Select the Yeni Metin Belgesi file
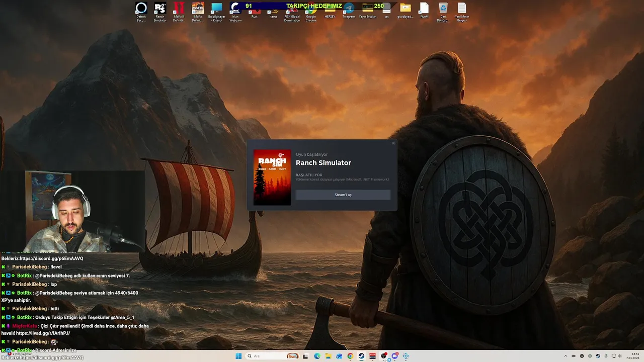Screen dimensions: 644x362 pos(462,12)
